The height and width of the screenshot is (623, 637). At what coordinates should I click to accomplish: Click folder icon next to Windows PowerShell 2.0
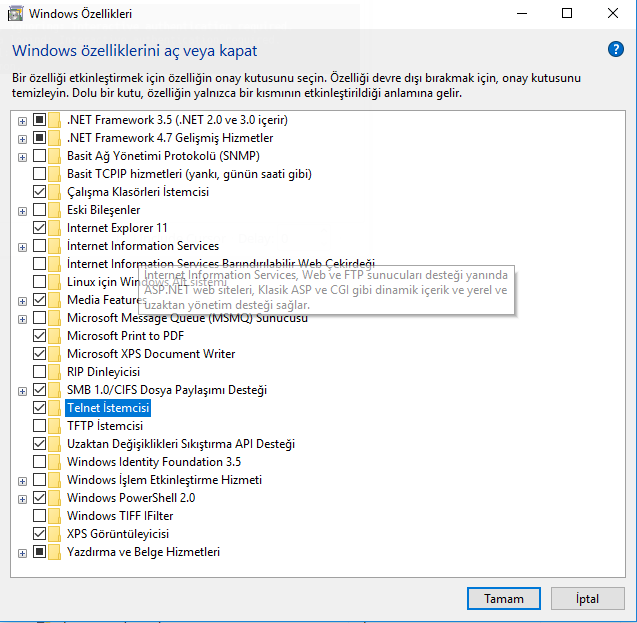pos(54,498)
